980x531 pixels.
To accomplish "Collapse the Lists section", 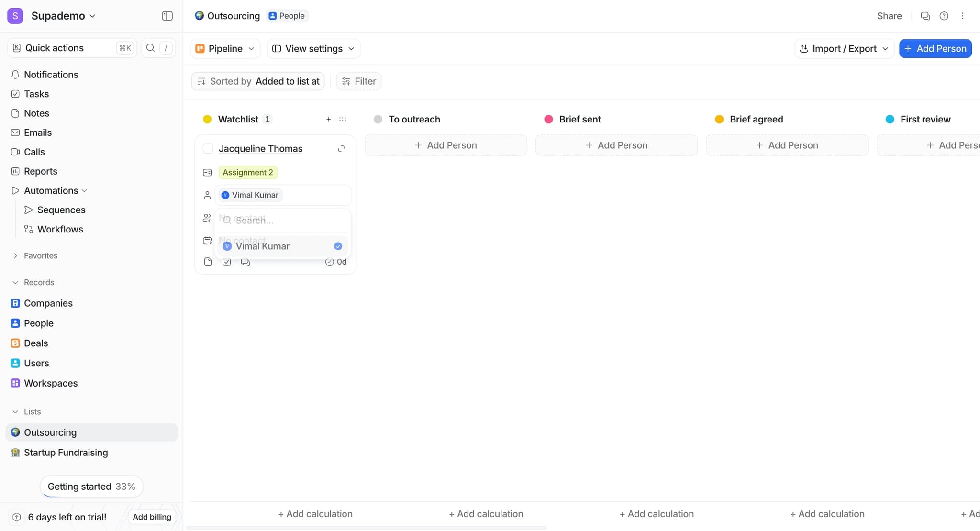I will 15,411.
